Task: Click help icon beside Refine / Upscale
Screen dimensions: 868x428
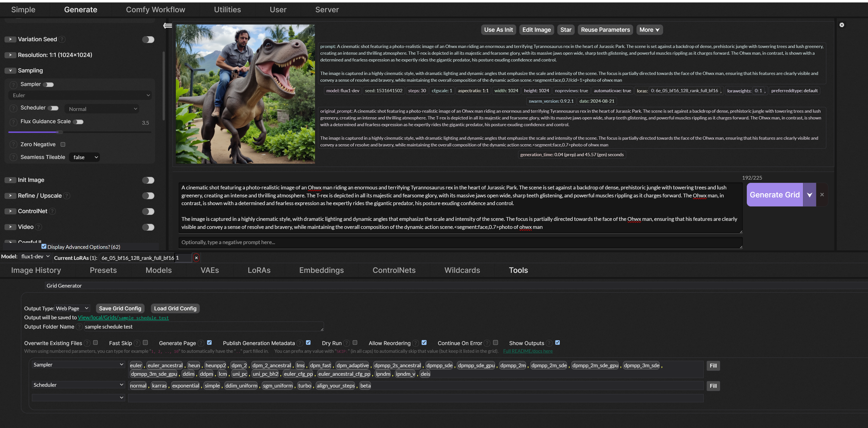Action: point(67,196)
